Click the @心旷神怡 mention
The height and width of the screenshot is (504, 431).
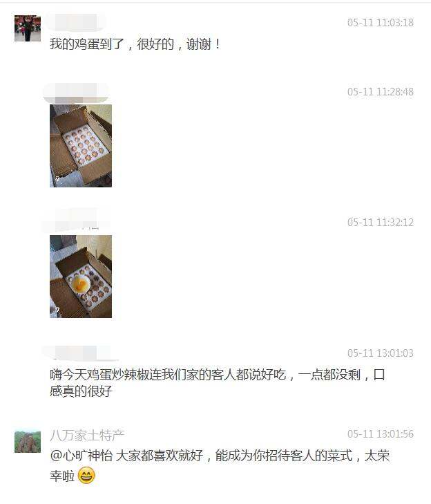click(x=82, y=456)
